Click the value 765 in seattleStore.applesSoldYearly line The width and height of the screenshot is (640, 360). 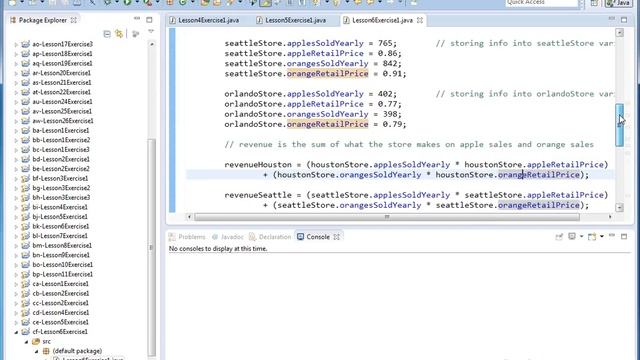[384, 43]
